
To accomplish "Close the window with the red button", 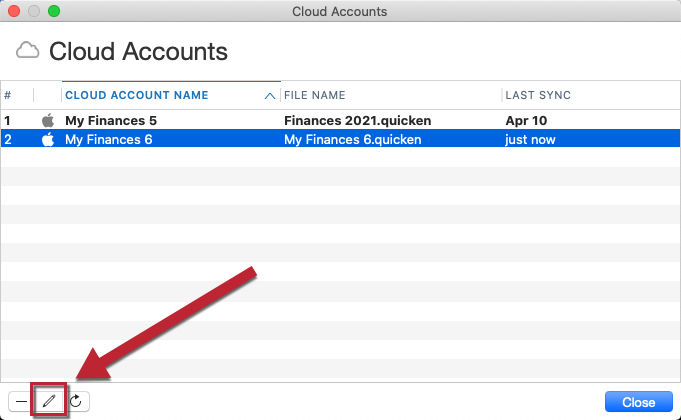I will pyautogui.click(x=14, y=11).
